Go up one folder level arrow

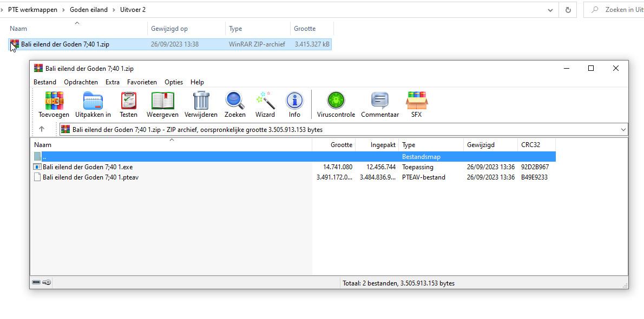click(42, 129)
